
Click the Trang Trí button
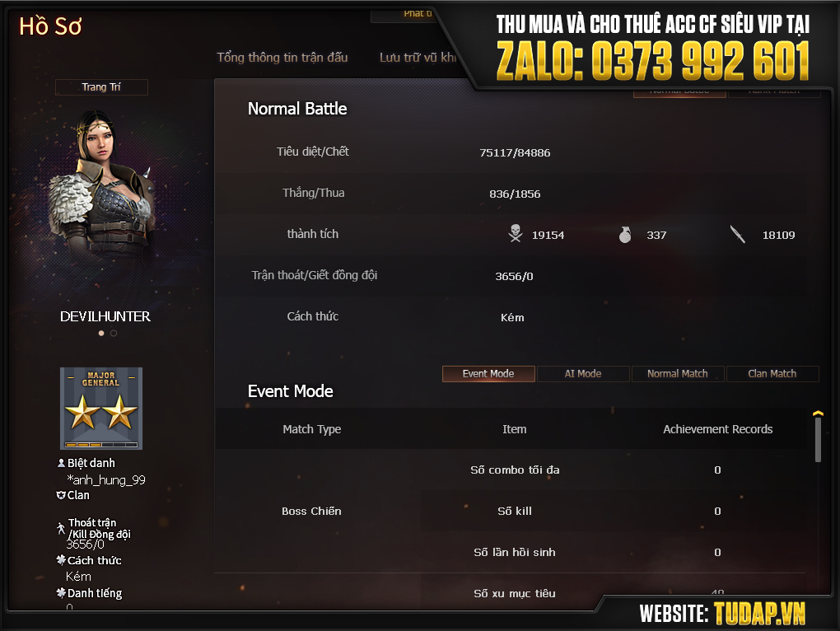[x=101, y=86]
